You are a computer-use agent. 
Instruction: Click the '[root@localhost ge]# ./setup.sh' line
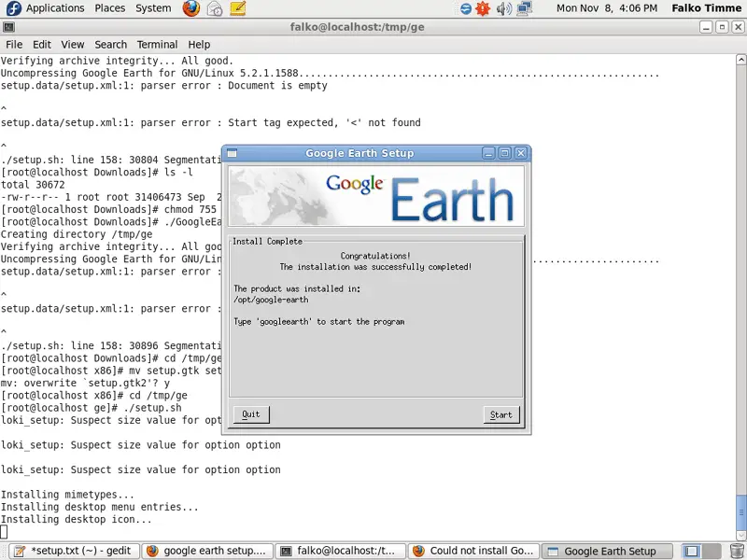click(x=91, y=408)
